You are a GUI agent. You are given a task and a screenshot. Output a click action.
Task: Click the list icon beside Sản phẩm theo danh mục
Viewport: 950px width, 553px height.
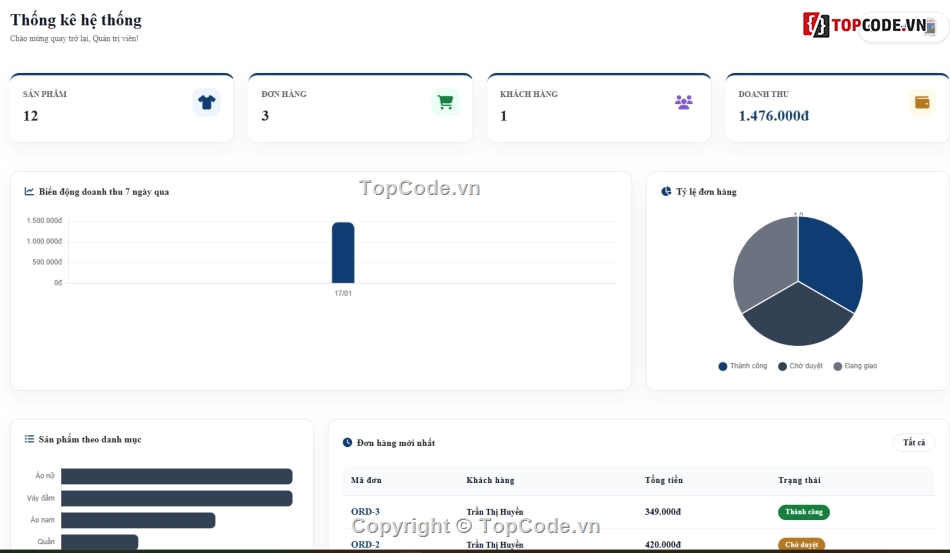click(x=29, y=439)
